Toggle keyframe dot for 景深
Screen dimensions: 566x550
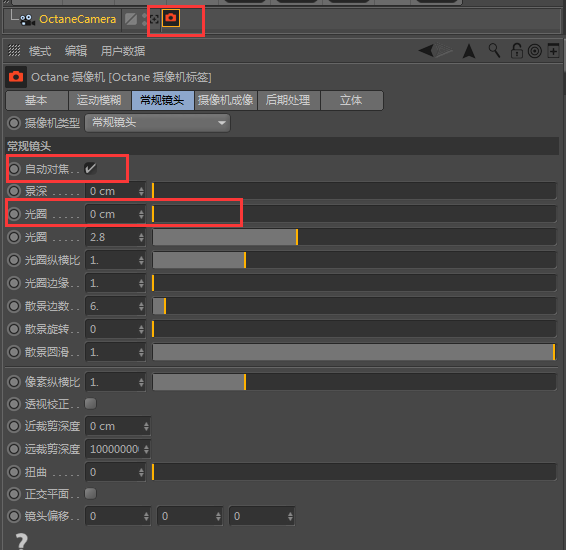pyautogui.click(x=14, y=191)
